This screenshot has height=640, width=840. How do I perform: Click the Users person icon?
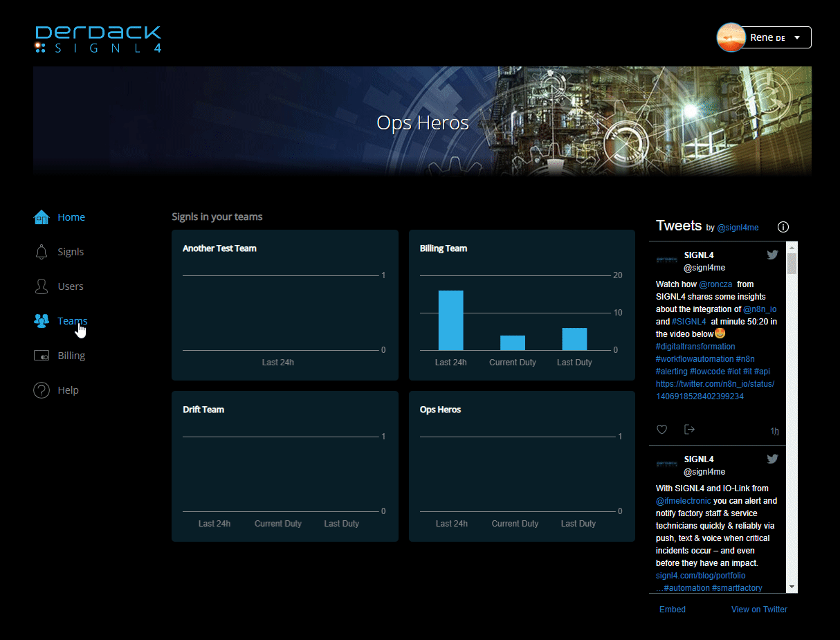coord(42,286)
